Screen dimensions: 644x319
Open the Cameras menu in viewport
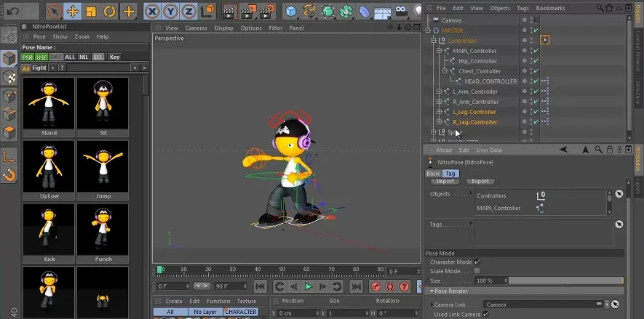(x=196, y=28)
